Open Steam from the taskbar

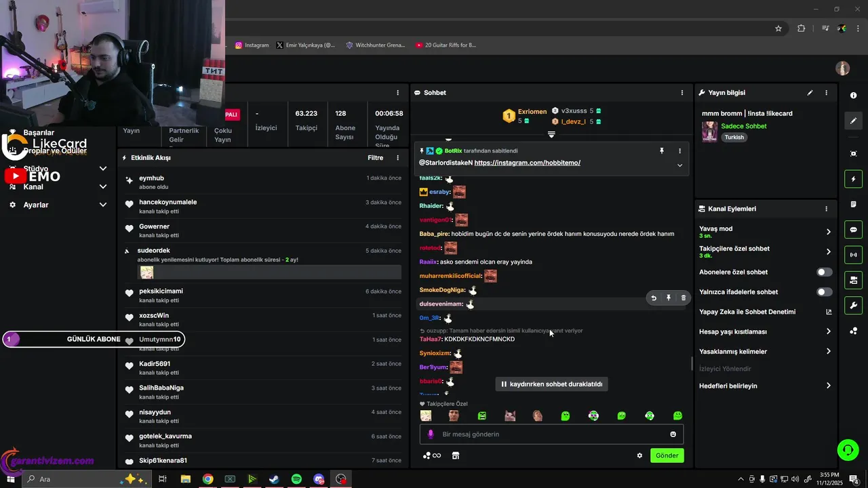274,479
